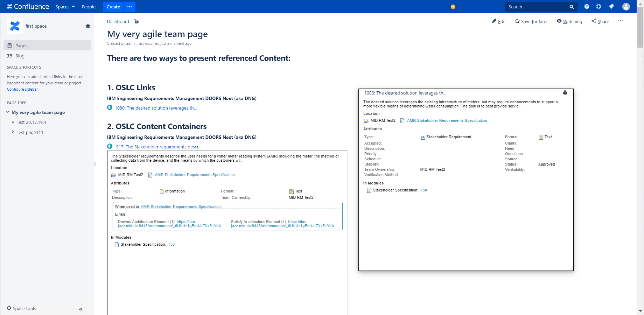Click the Share button

point(600,21)
